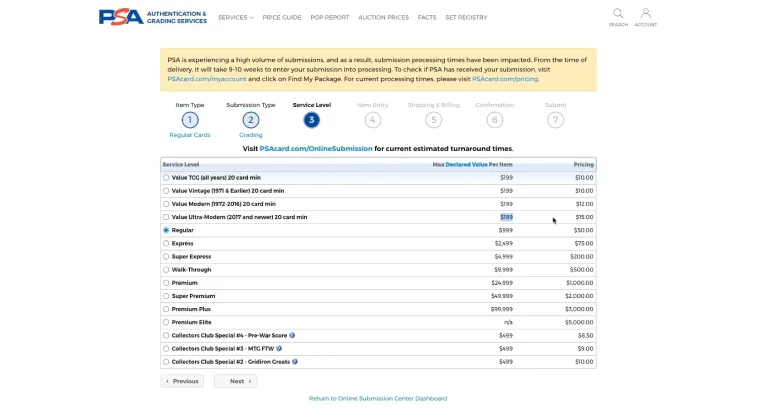
Task: Open the Search magnifier icon
Action: coord(618,14)
